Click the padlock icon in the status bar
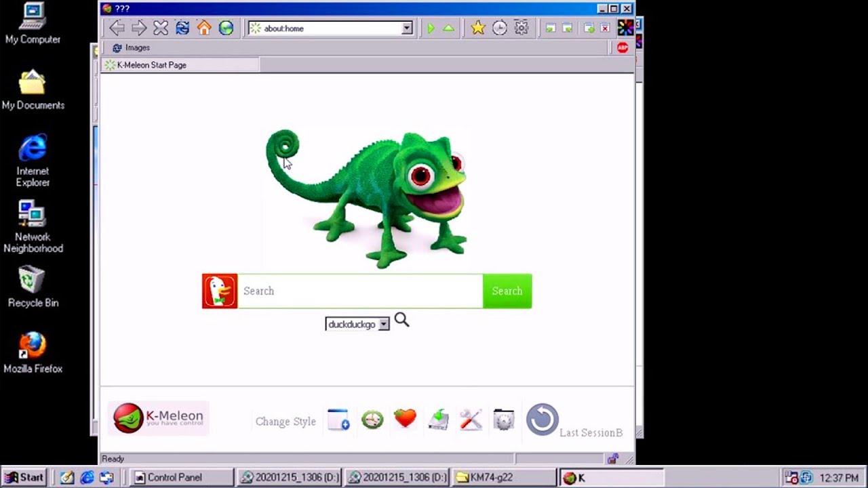 [x=613, y=459]
